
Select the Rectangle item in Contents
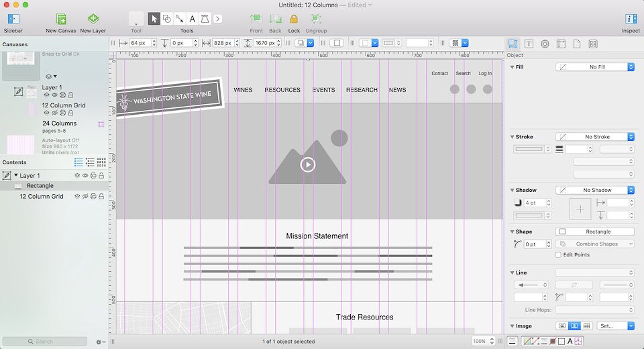coord(40,186)
